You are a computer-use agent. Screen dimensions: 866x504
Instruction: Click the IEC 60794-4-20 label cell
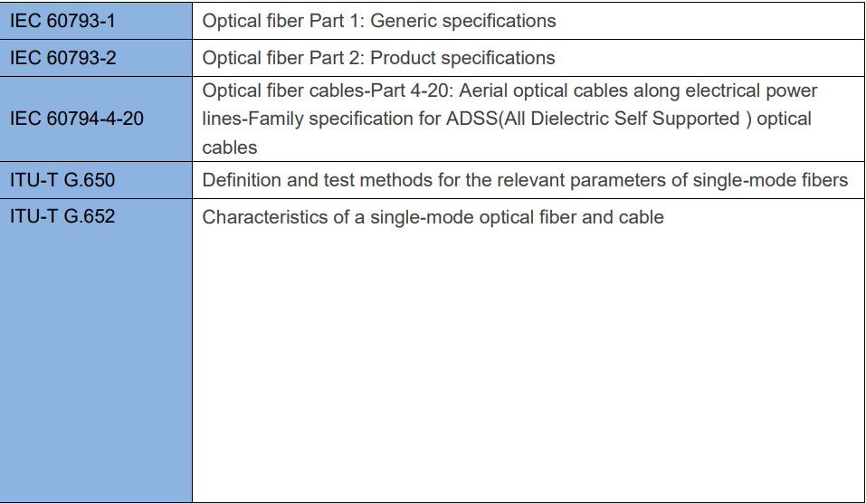coord(96,119)
